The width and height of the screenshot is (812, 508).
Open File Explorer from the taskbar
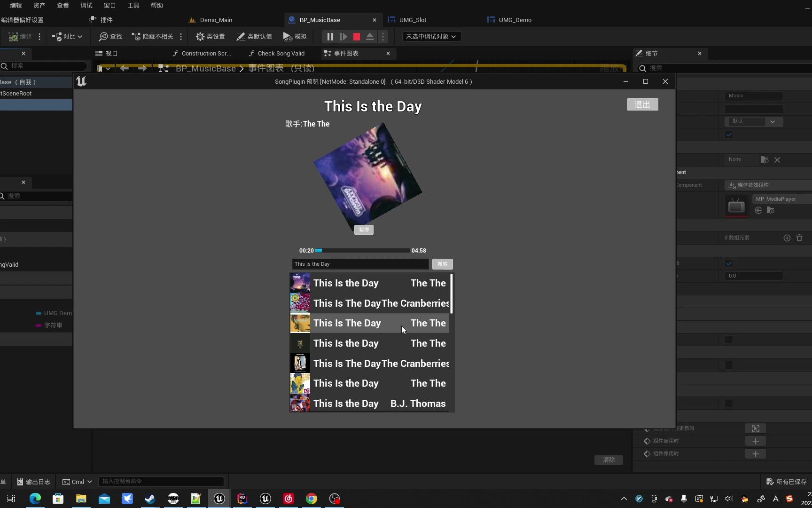[81, 499]
